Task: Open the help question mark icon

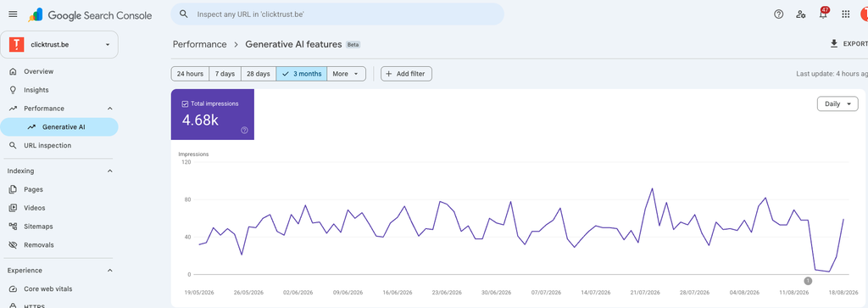Action: 778,14
